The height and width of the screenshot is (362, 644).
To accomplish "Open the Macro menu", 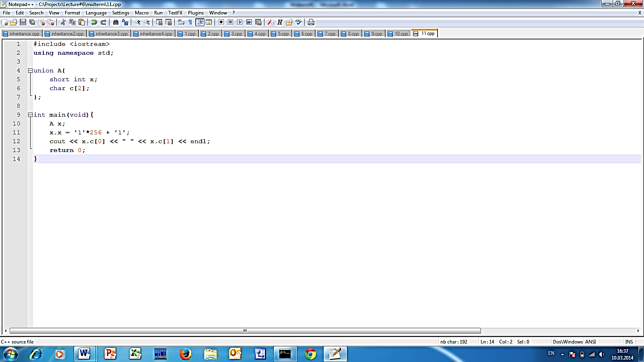I will pos(142,13).
